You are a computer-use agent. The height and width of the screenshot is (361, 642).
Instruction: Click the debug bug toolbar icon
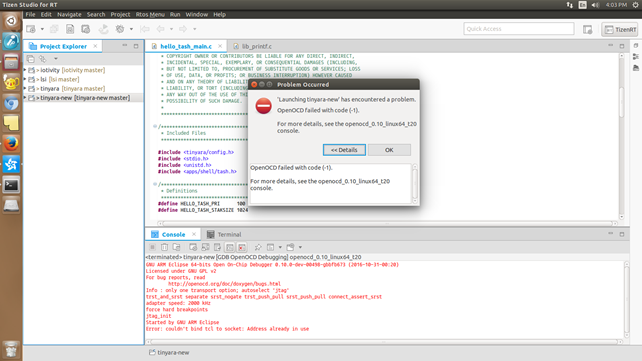(120, 29)
